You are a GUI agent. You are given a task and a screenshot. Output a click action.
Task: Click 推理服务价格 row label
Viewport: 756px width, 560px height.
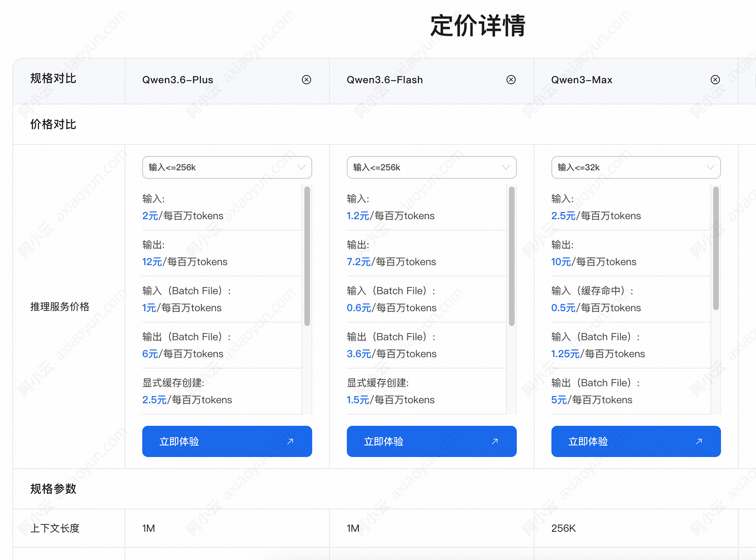pyautogui.click(x=60, y=307)
